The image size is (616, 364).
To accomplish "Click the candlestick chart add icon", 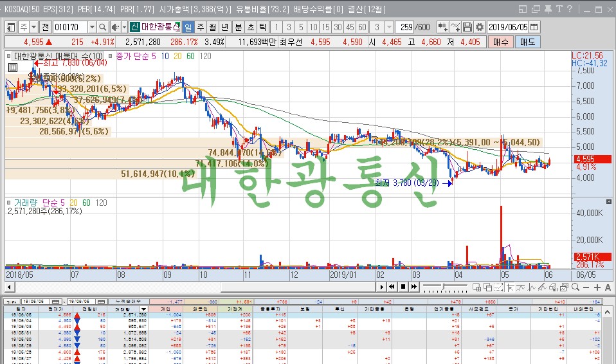I will coord(443,27).
